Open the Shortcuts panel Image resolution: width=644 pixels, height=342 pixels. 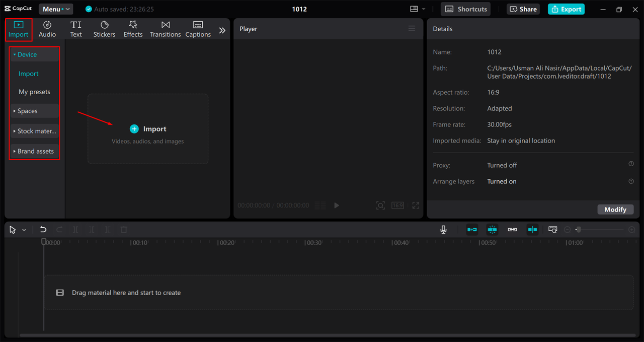click(x=466, y=9)
